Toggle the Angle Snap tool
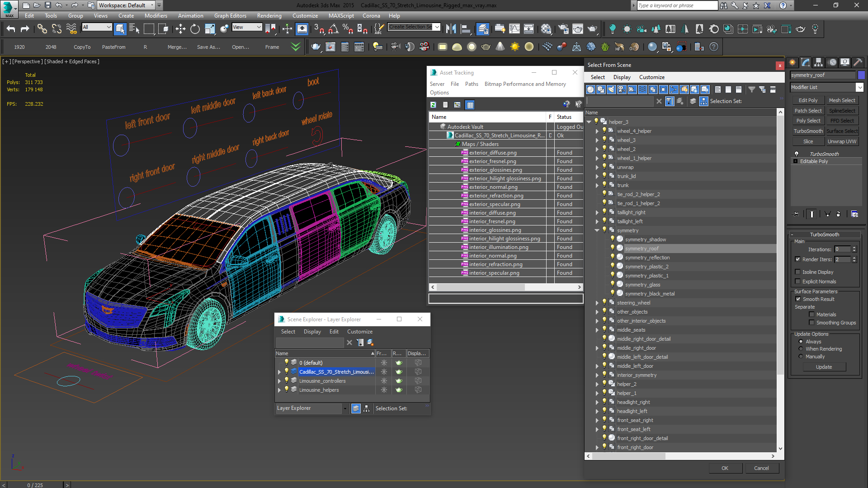The width and height of the screenshot is (868, 488). tap(334, 29)
